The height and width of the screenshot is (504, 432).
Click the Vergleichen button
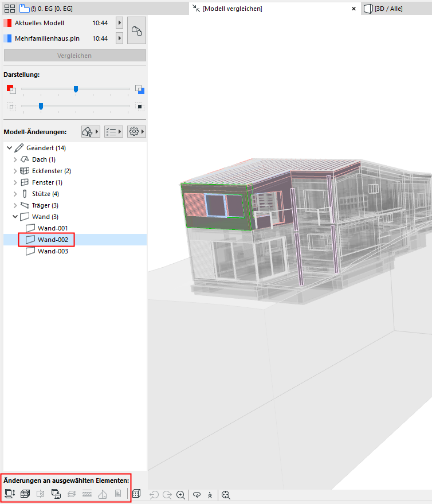(75, 56)
